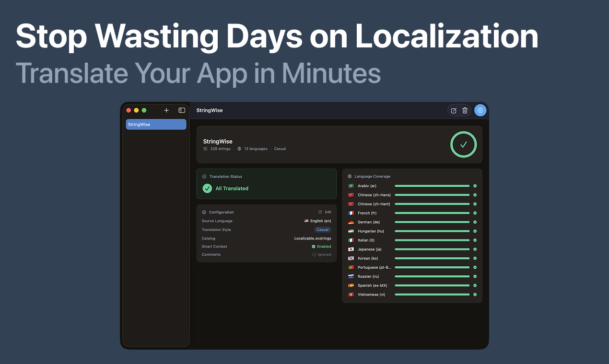The image size is (609, 364).
Task: Click the Hungarian flag icon
Action: (351, 231)
